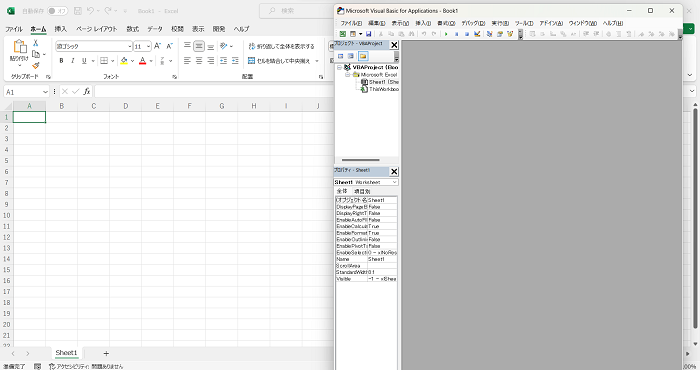
Task: Open the font size dropdown
Action: pos(148,46)
